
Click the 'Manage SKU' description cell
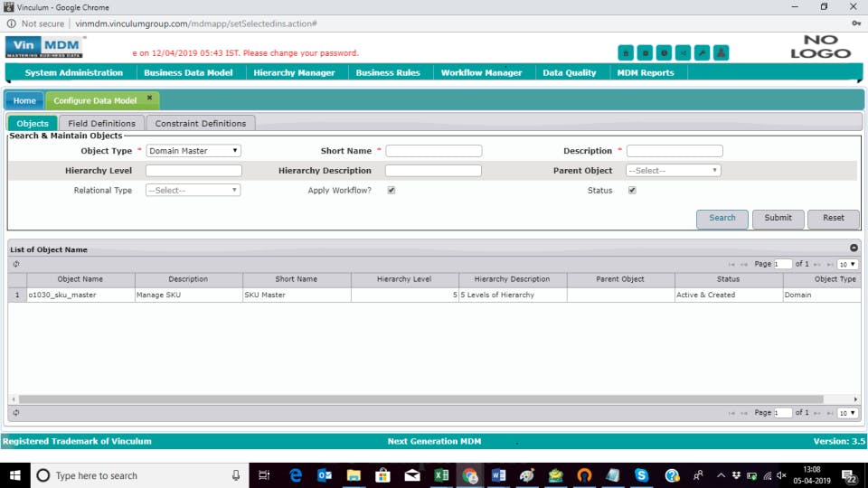[188, 295]
